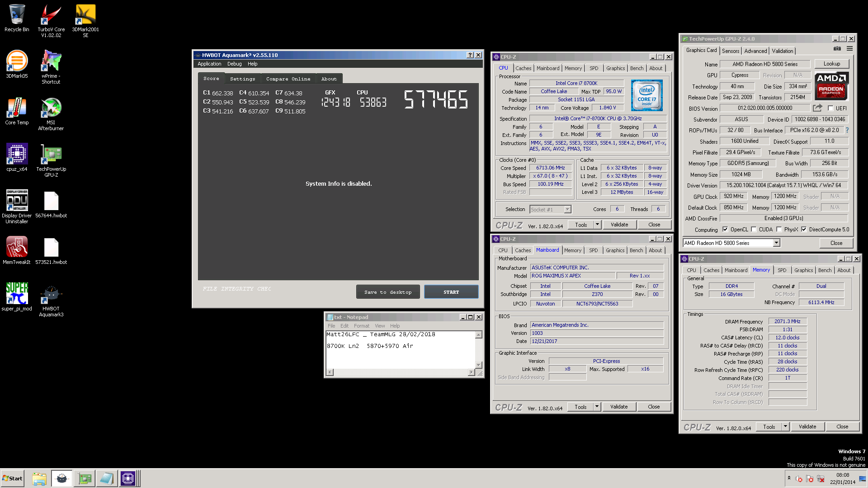Image resolution: width=868 pixels, height=488 pixels.
Task: Open MemTweakIt desktop icon
Action: point(17,250)
